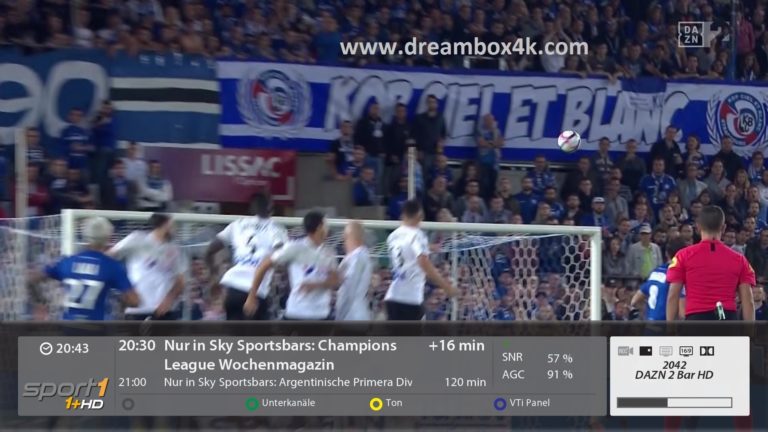The height and width of the screenshot is (432, 768).
Task: Click the black crypt card status icon
Action: click(646, 351)
